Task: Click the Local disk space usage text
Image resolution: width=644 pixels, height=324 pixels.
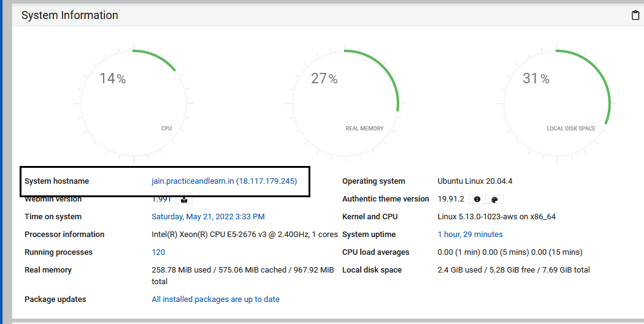Action: click(x=513, y=270)
